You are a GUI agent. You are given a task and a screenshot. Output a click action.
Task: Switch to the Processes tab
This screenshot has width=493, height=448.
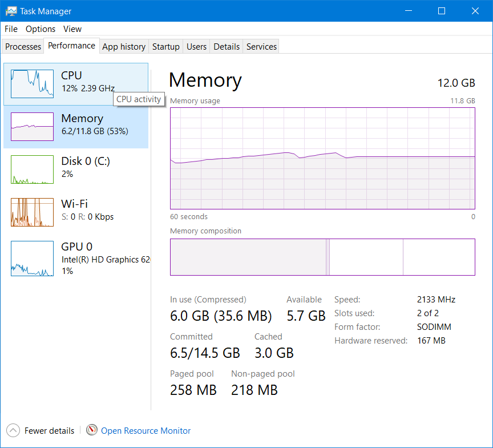(x=23, y=47)
